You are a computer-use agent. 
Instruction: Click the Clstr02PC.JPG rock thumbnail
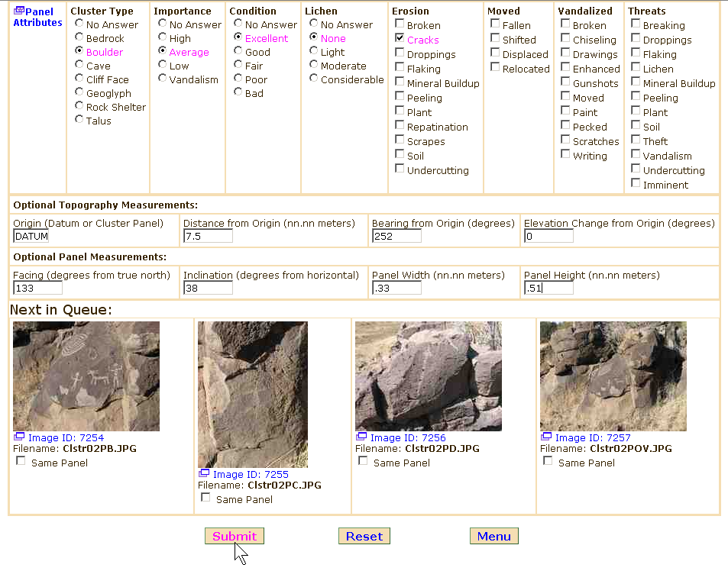tap(252, 394)
